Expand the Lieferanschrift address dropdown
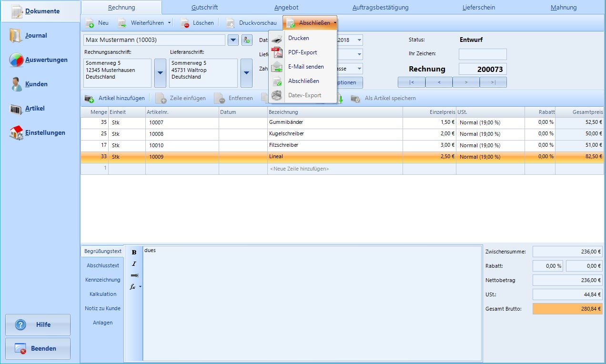606x364 pixels. pyautogui.click(x=246, y=73)
